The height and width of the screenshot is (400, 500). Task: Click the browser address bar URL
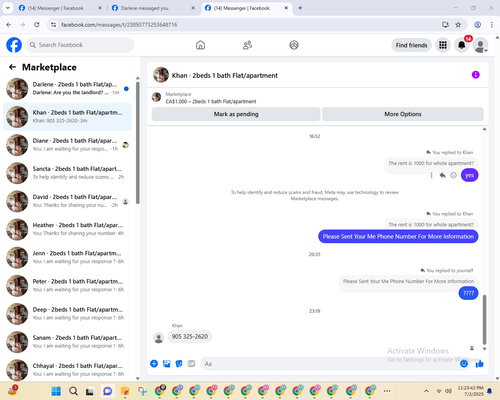point(119,25)
